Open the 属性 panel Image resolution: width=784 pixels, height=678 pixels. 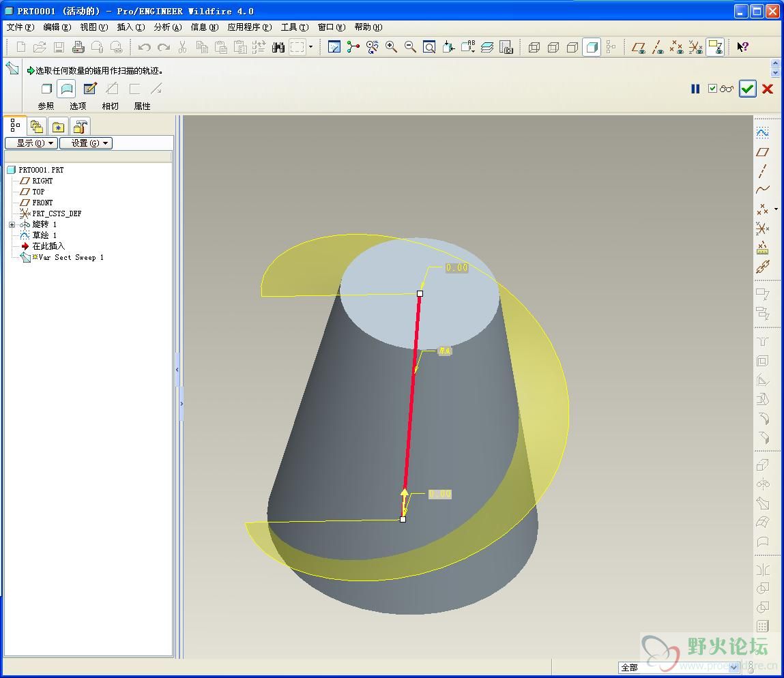142,106
